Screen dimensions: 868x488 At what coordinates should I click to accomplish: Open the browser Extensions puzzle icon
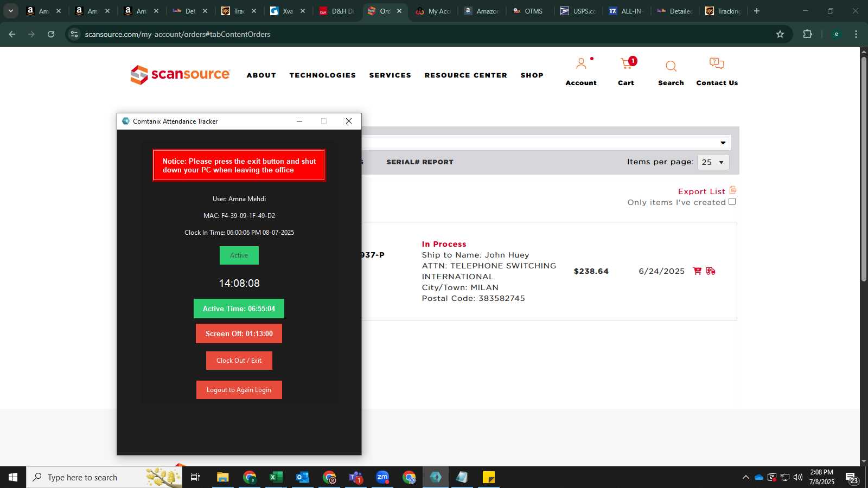pyautogui.click(x=807, y=34)
